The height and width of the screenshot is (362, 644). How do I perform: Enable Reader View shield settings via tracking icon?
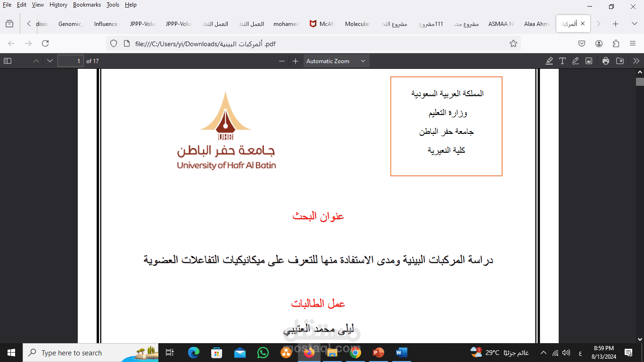(x=113, y=43)
